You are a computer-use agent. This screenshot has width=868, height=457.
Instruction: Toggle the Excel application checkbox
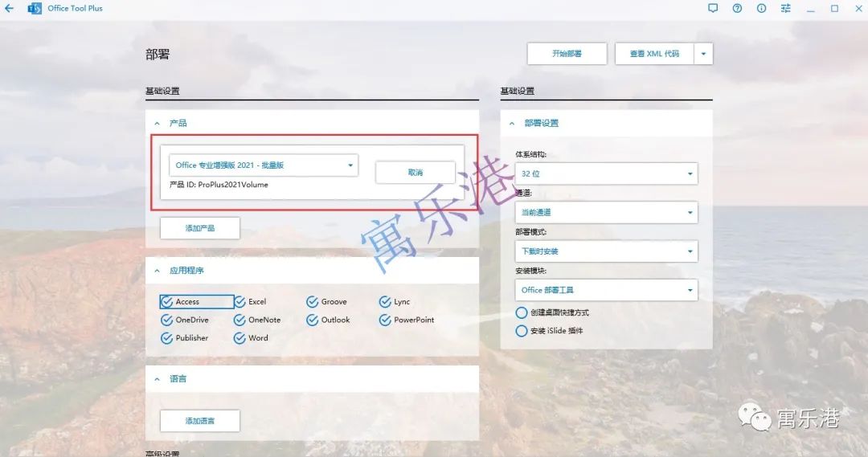point(240,302)
